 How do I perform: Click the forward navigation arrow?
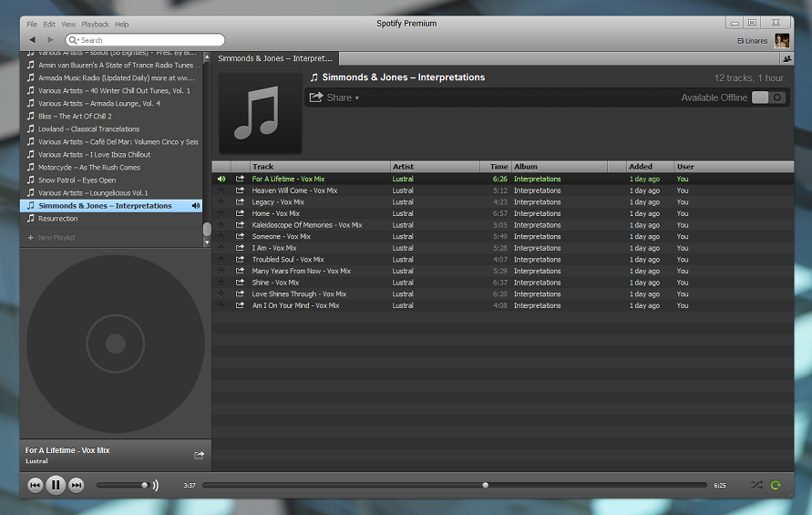click(x=50, y=40)
